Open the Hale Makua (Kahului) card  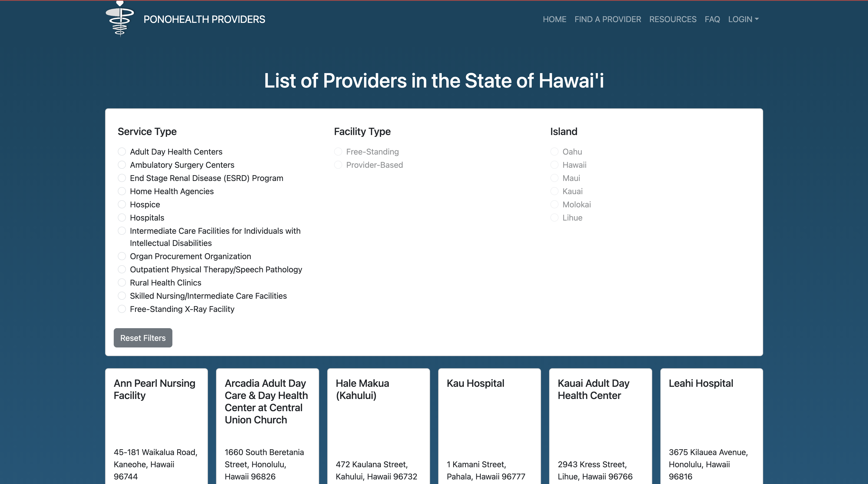tap(379, 426)
